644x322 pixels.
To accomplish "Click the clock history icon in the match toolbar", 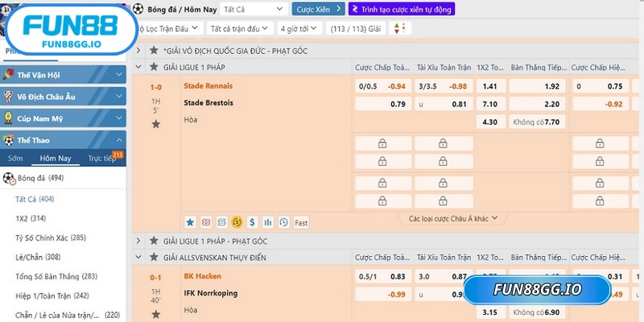I will [283, 222].
